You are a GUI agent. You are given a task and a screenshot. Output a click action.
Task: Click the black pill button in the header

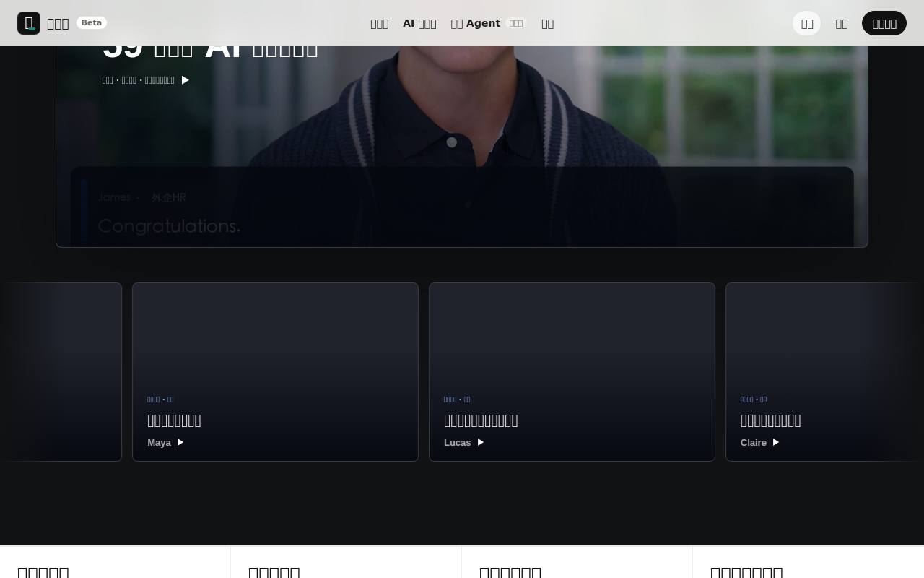coord(884,23)
